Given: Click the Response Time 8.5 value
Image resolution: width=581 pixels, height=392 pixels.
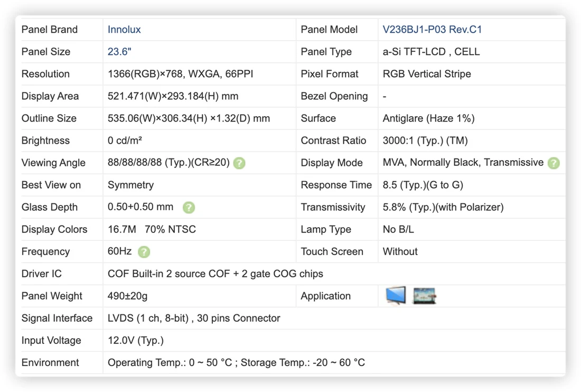Looking at the screenshot, I should point(423,185).
